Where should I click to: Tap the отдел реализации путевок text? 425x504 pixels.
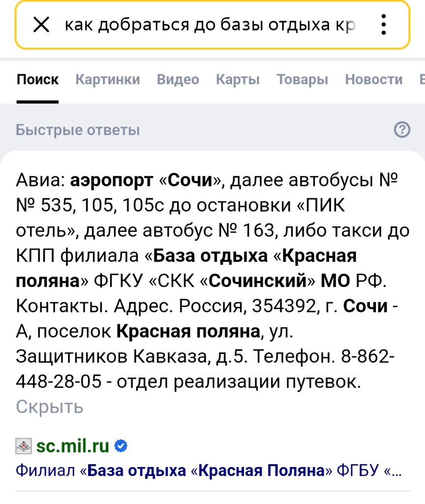point(242,381)
